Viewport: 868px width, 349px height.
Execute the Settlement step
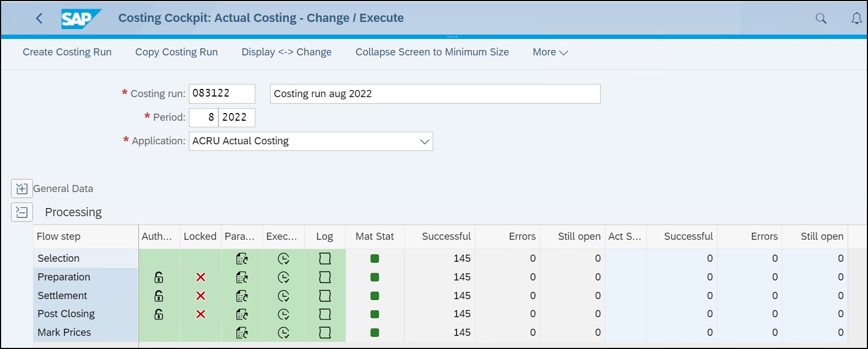[x=283, y=296]
